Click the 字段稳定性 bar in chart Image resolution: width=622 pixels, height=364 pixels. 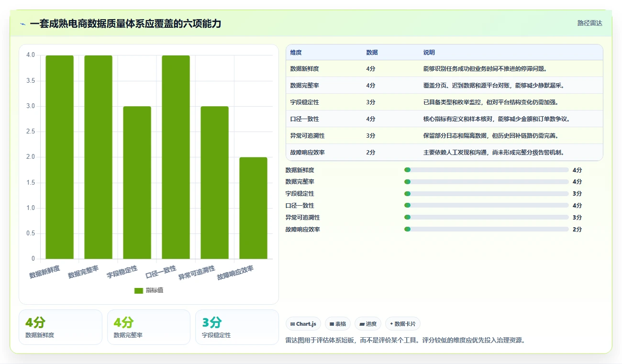coord(137,183)
